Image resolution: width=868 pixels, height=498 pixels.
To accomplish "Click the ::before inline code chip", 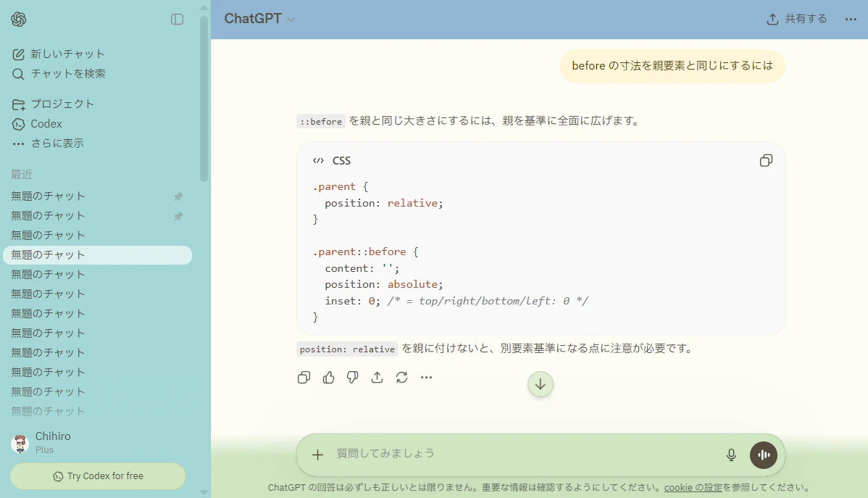I will [321, 121].
